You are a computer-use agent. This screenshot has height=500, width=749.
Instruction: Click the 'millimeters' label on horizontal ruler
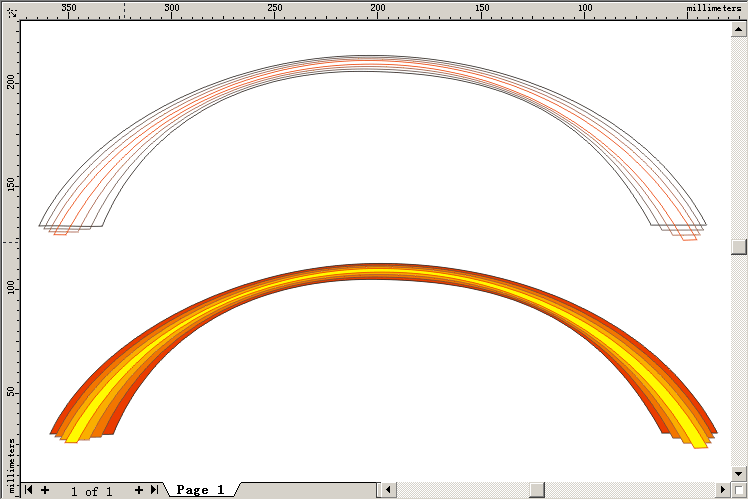coord(714,8)
